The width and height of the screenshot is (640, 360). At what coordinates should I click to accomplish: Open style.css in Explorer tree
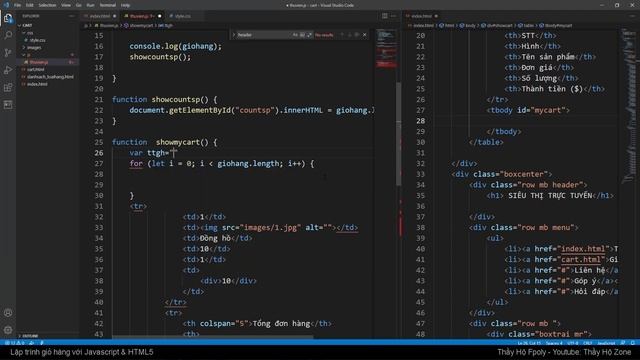(37, 40)
